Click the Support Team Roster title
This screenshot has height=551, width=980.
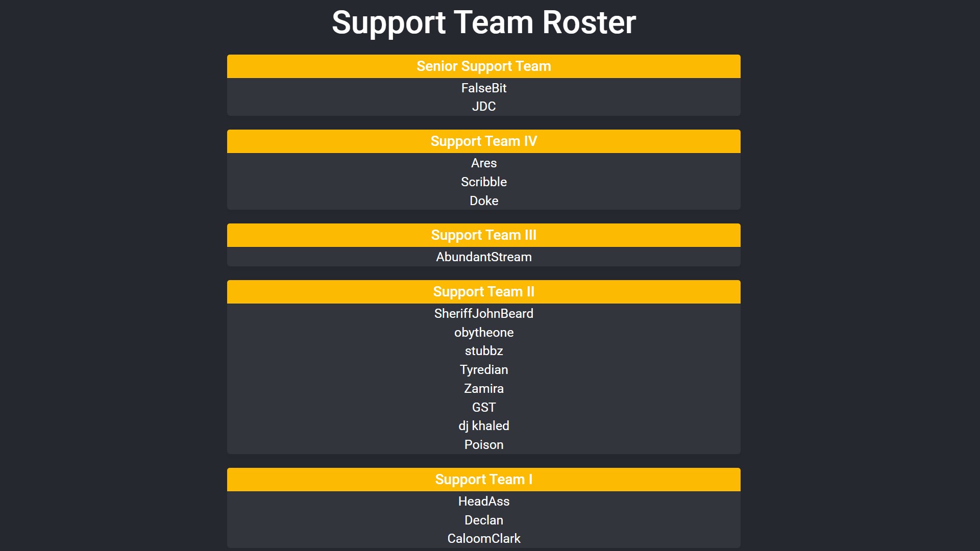483,23
